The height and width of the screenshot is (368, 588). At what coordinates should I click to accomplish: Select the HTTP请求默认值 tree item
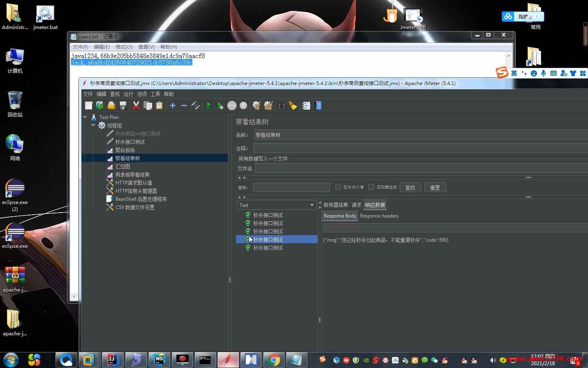[134, 183]
